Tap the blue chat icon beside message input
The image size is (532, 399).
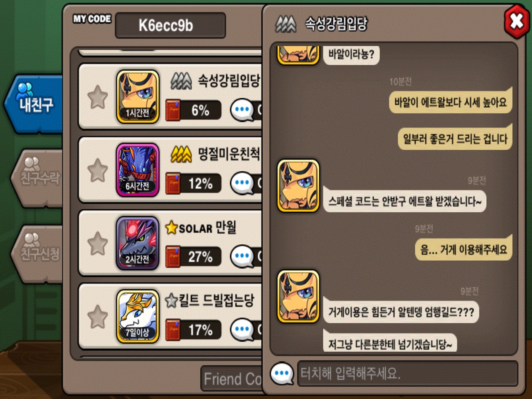click(x=282, y=373)
